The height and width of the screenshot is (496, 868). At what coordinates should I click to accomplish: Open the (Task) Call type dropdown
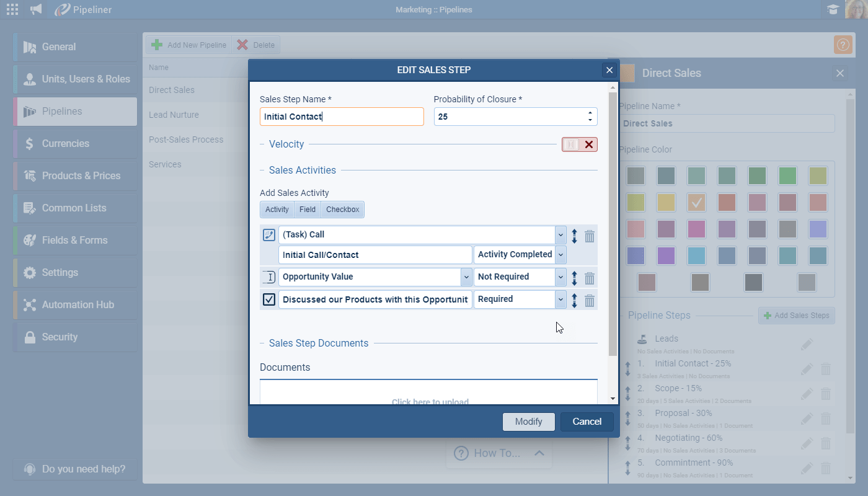[x=560, y=235]
